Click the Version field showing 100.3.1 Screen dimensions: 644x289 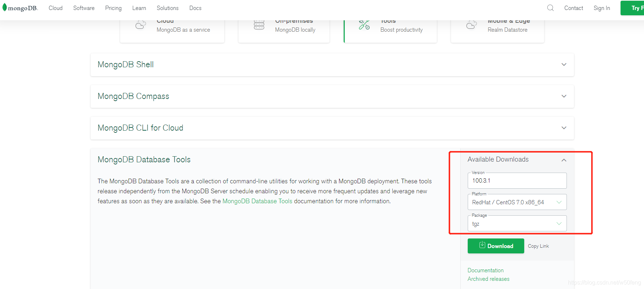click(517, 180)
